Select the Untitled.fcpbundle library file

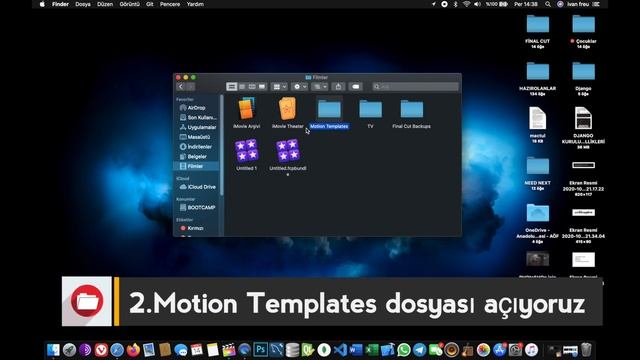pyautogui.click(x=288, y=150)
